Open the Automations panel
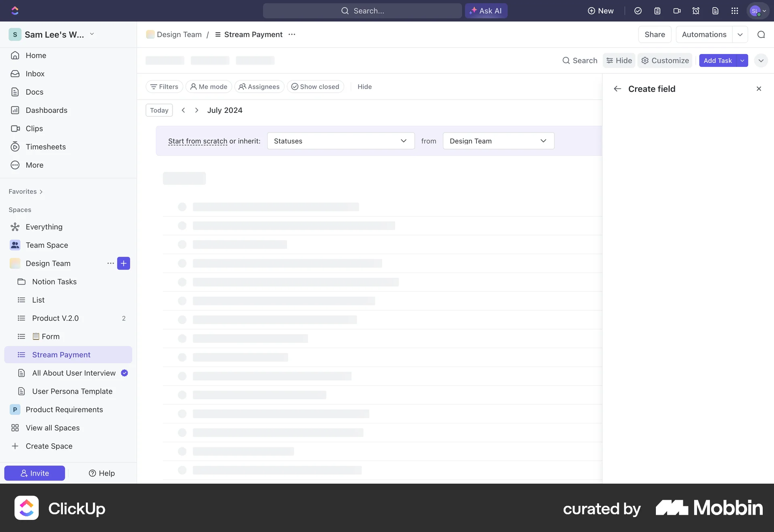This screenshot has height=532, width=774. tap(704, 34)
